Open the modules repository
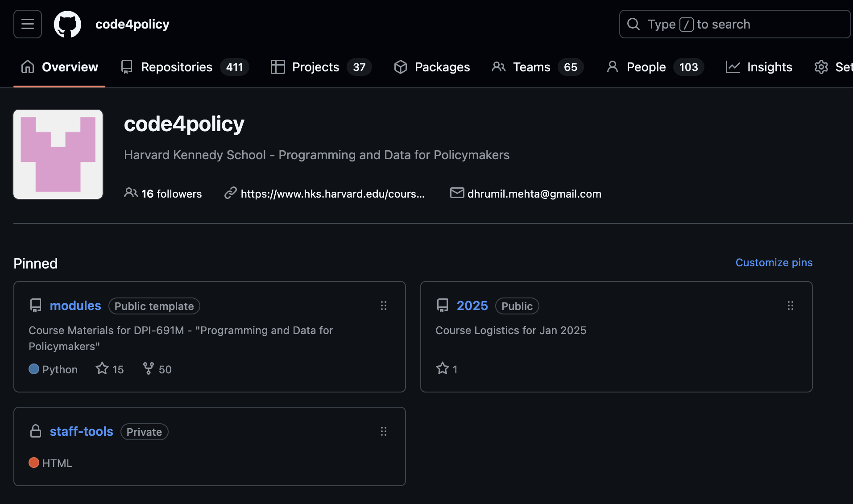 pyautogui.click(x=75, y=306)
